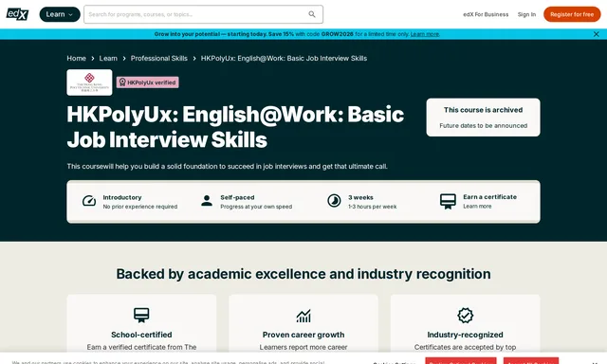Image resolution: width=607 pixels, height=364 pixels.
Task: Open the promo banner Learn more link
Action: [x=425, y=34]
